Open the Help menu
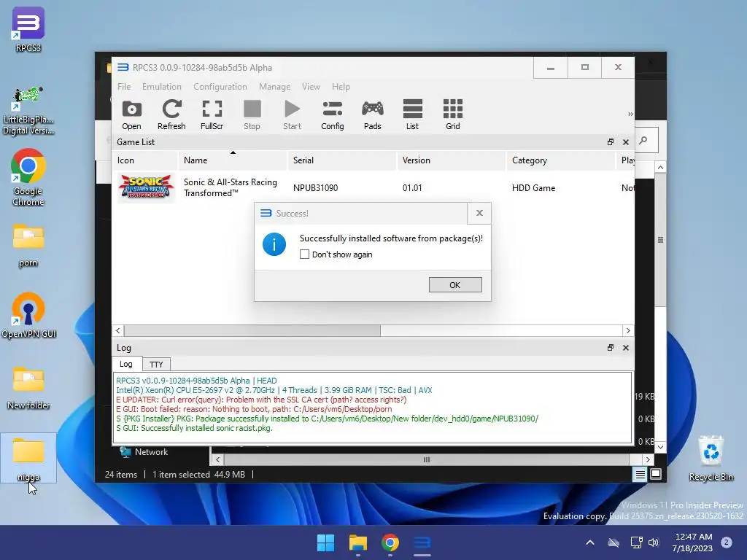 pyautogui.click(x=341, y=87)
